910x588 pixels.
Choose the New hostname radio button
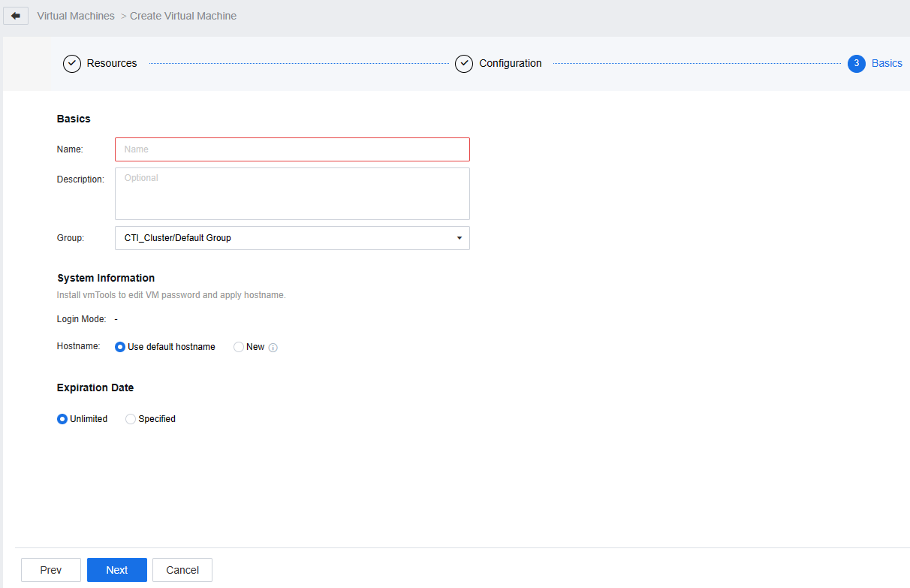(239, 347)
